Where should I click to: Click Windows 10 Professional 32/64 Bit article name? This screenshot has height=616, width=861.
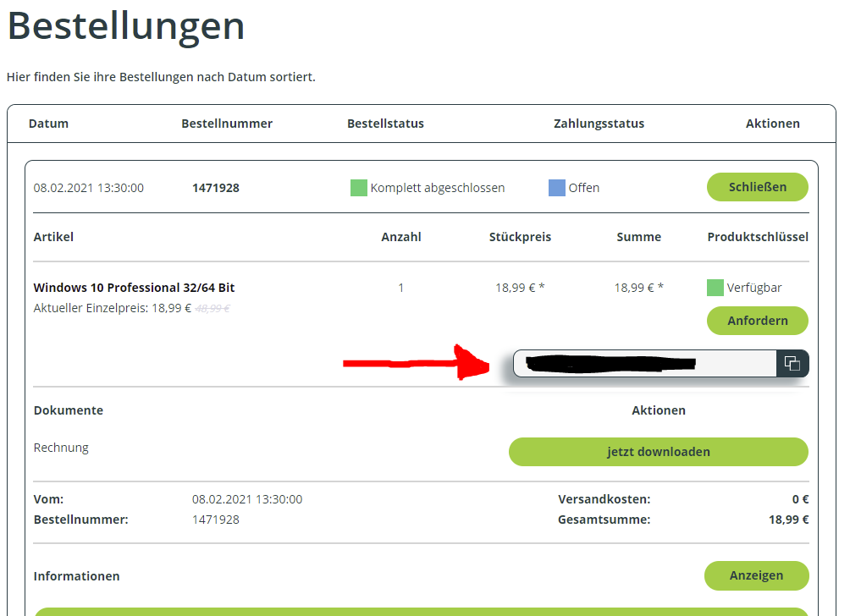point(134,288)
